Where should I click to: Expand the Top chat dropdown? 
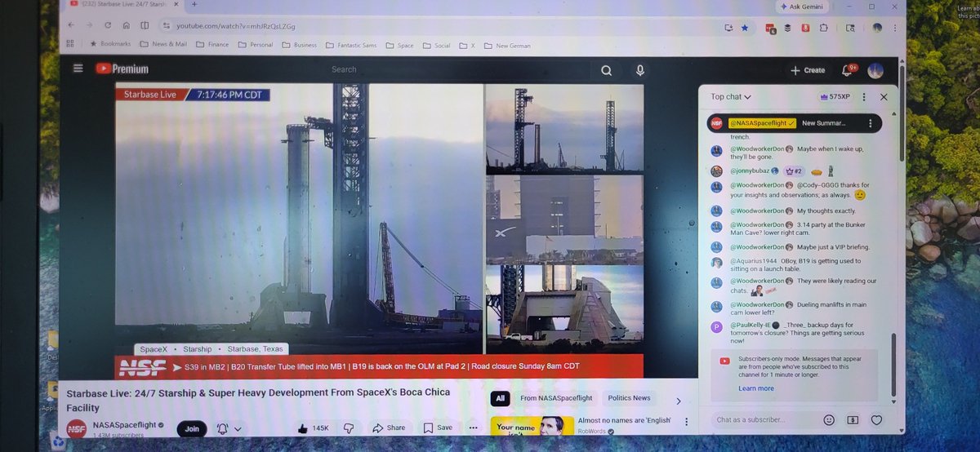730,96
